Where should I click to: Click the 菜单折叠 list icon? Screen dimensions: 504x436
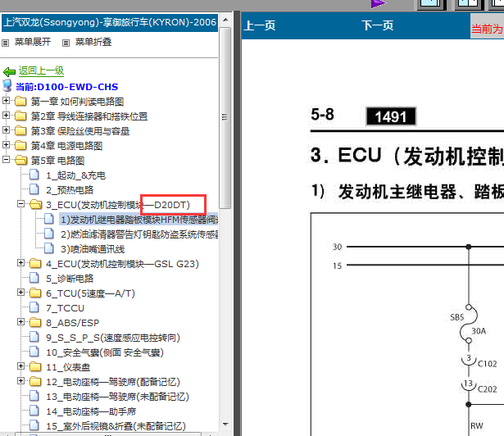pos(66,43)
